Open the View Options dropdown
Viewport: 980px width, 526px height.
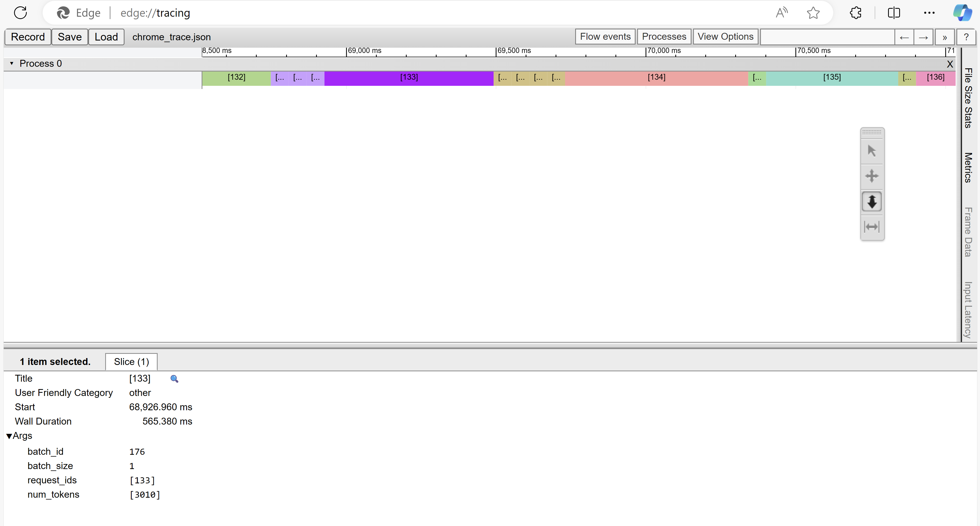(x=725, y=37)
